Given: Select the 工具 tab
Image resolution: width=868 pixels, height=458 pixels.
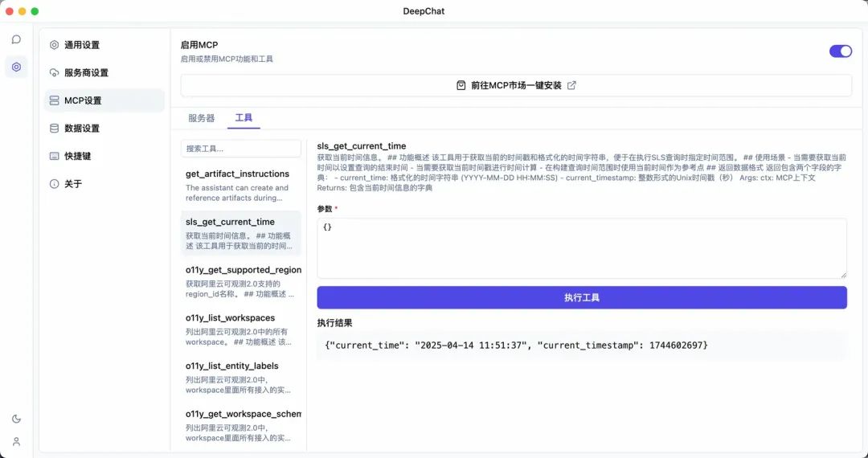Looking at the screenshot, I should point(244,118).
